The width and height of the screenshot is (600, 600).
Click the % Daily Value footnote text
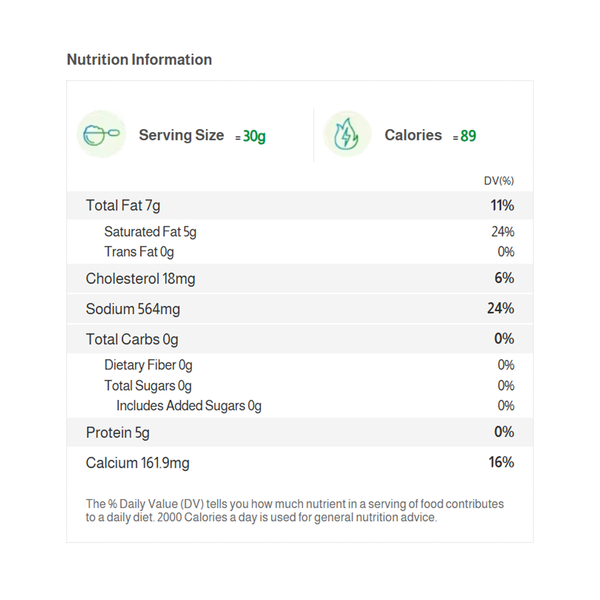[x=295, y=510]
